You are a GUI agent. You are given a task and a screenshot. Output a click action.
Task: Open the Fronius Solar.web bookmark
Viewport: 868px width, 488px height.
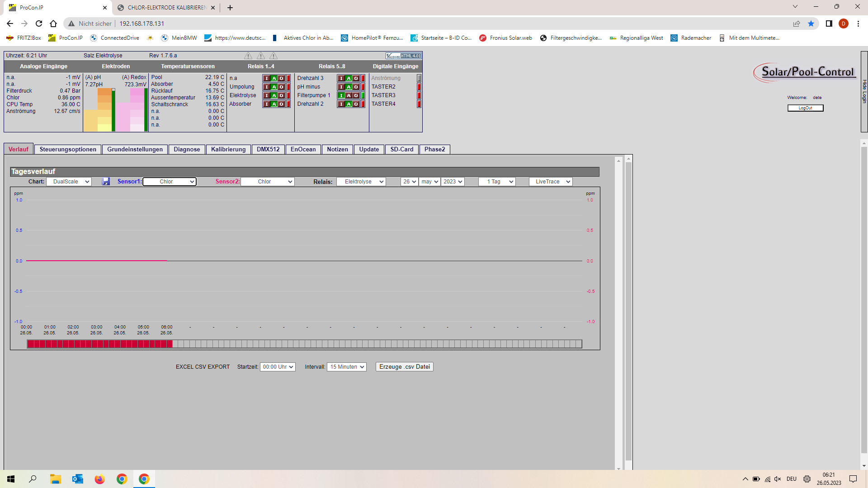coord(505,38)
